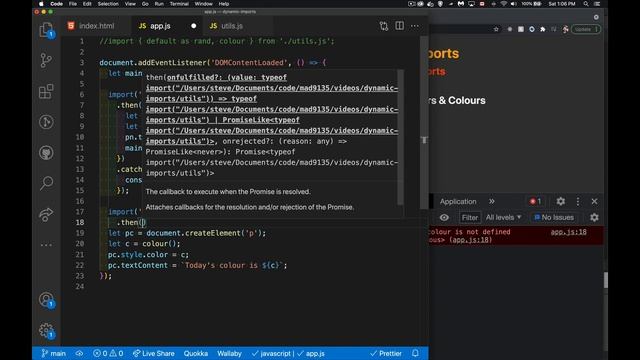Expand more DevTools tabs chevron
The height and width of the screenshot is (360, 640).
[492, 201]
